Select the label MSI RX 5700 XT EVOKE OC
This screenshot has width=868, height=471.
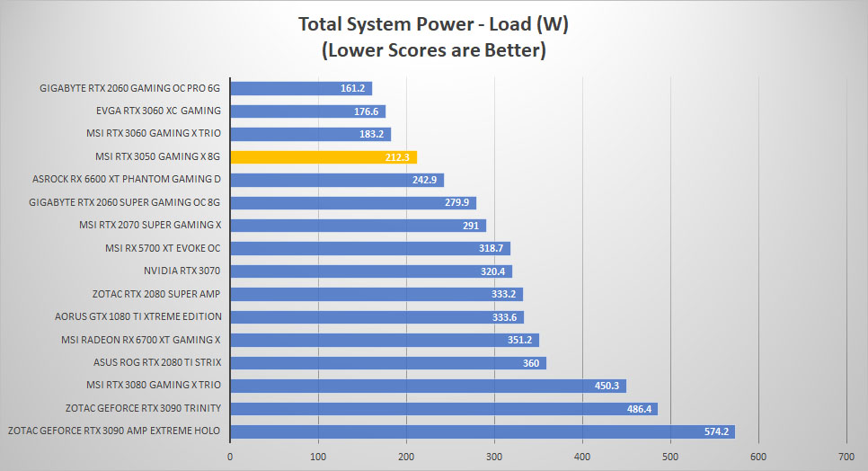[163, 248]
